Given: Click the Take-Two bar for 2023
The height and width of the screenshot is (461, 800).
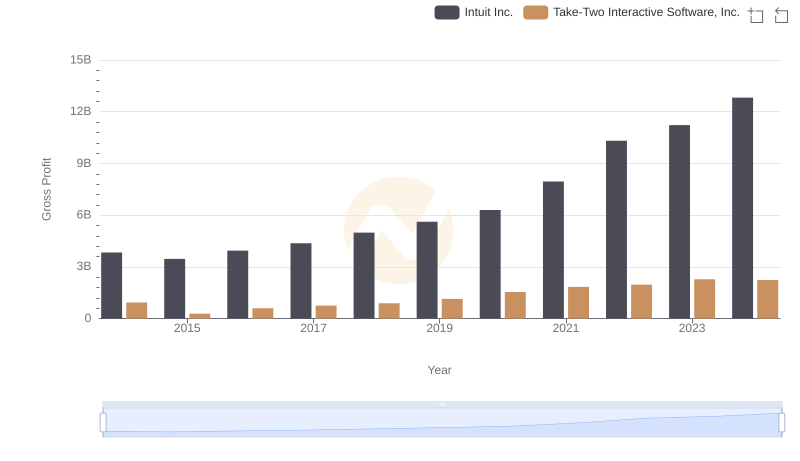Looking at the screenshot, I should (704, 298).
